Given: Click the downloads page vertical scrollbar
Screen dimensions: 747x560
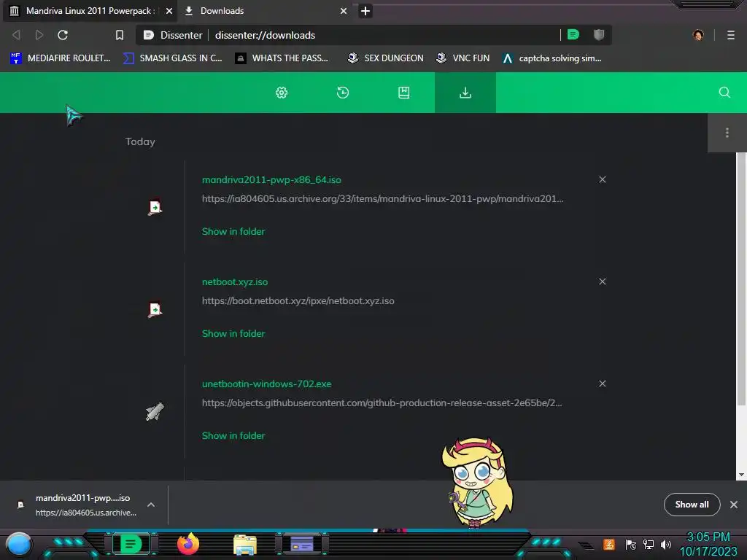Looking at the screenshot, I should (741, 279).
